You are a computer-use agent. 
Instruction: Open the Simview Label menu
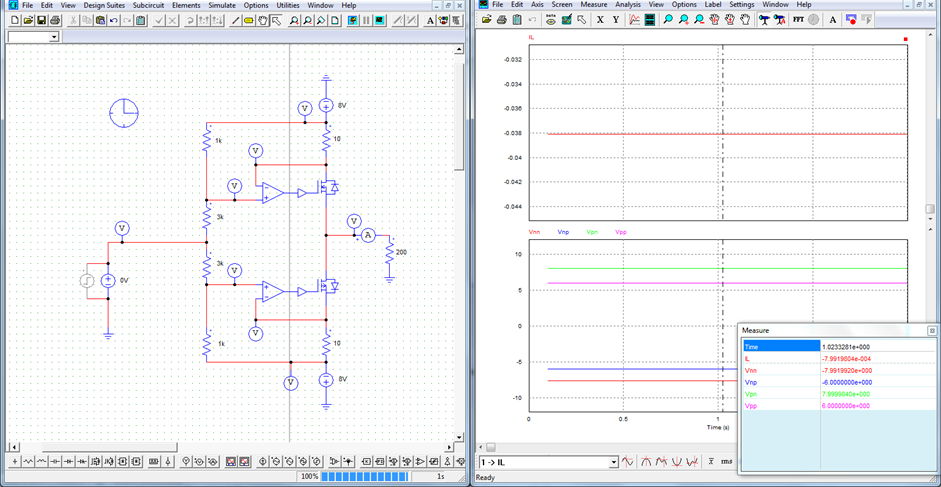[x=713, y=5]
